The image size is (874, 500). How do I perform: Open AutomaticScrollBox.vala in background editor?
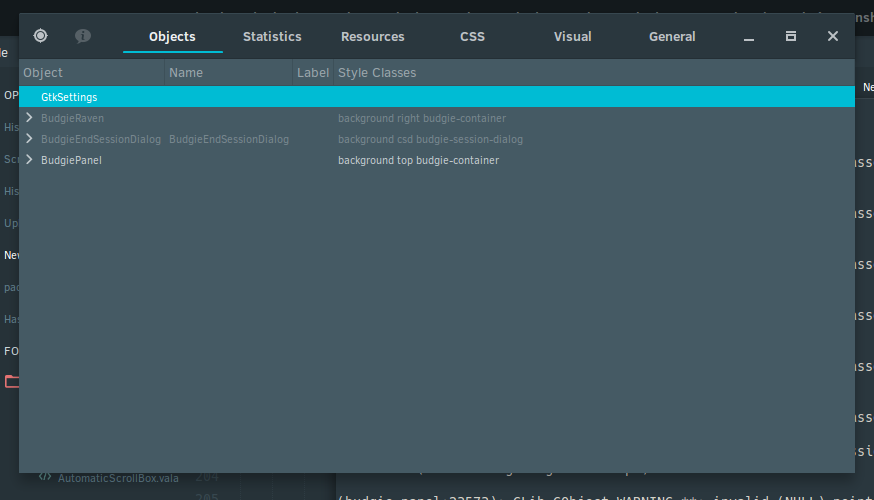pos(118,478)
